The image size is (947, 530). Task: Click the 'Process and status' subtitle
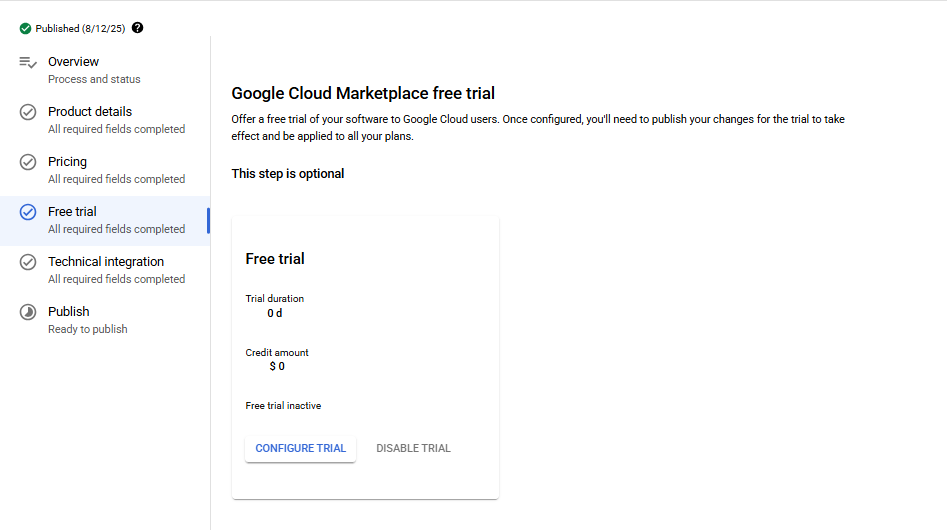pyautogui.click(x=94, y=79)
